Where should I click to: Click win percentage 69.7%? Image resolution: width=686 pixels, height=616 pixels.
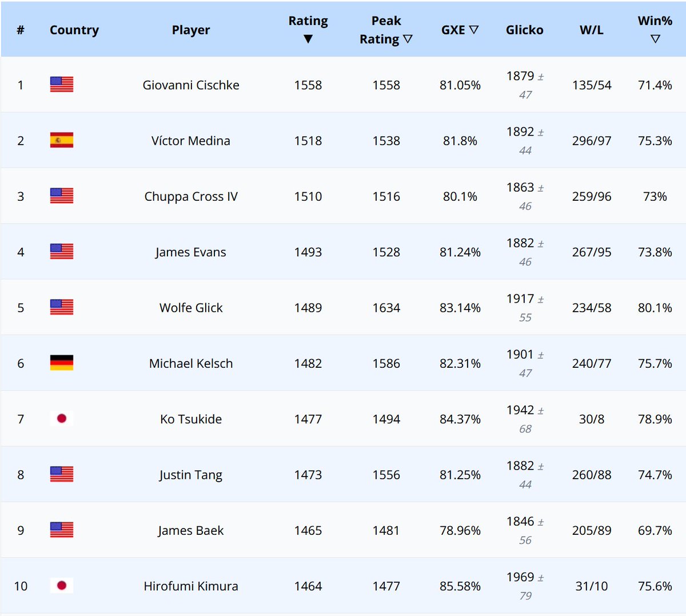[x=655, y=530]
